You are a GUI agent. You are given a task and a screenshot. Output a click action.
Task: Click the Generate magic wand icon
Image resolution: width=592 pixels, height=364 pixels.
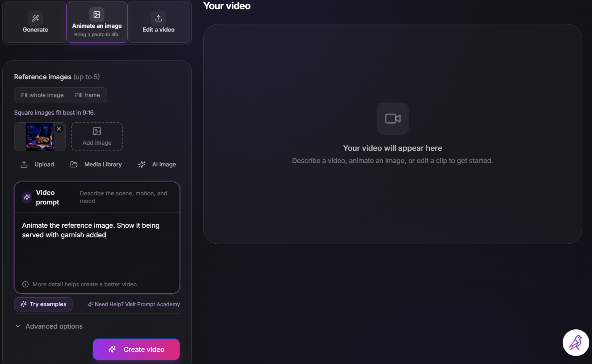click(35, 18)
